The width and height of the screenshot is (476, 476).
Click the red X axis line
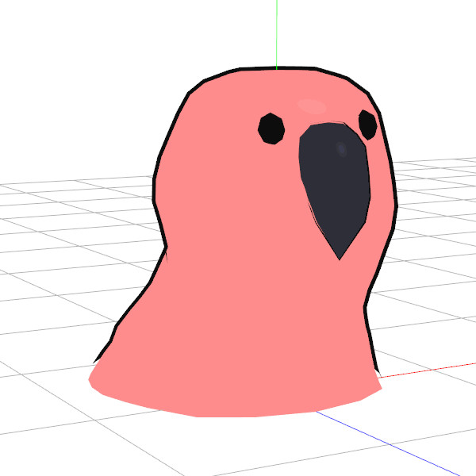(428, 370)
